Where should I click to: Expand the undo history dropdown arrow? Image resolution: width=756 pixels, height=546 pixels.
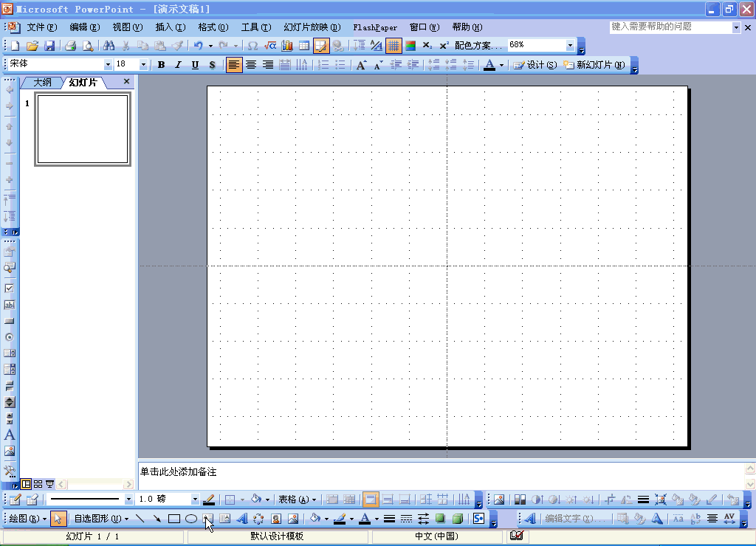pyautogui.click(x=210, y=46)
